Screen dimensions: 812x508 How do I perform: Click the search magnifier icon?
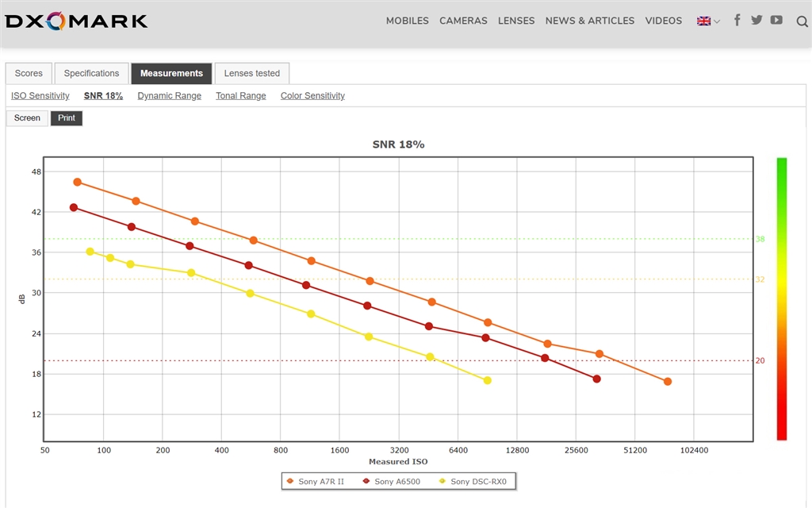[x=802, y=21]
